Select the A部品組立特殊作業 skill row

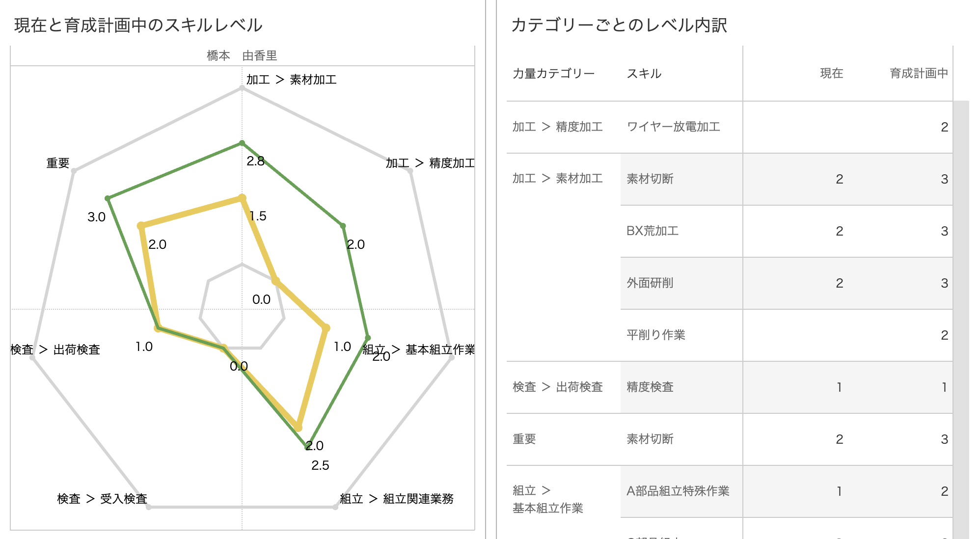click(678, 491)
